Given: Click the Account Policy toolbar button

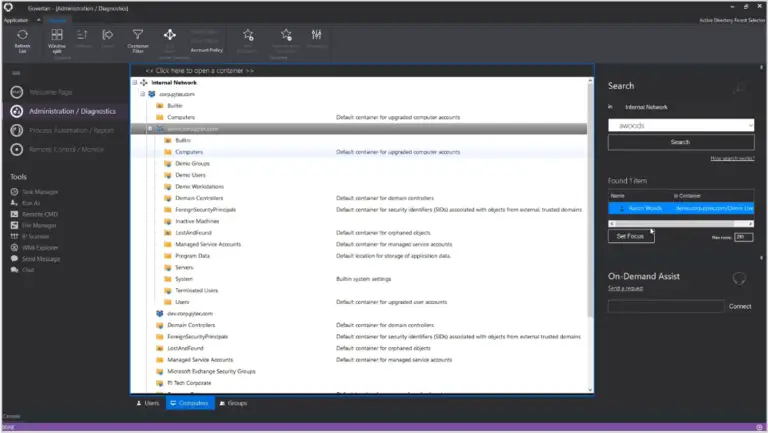Looking at the screenshot, I should pos(206,48).
